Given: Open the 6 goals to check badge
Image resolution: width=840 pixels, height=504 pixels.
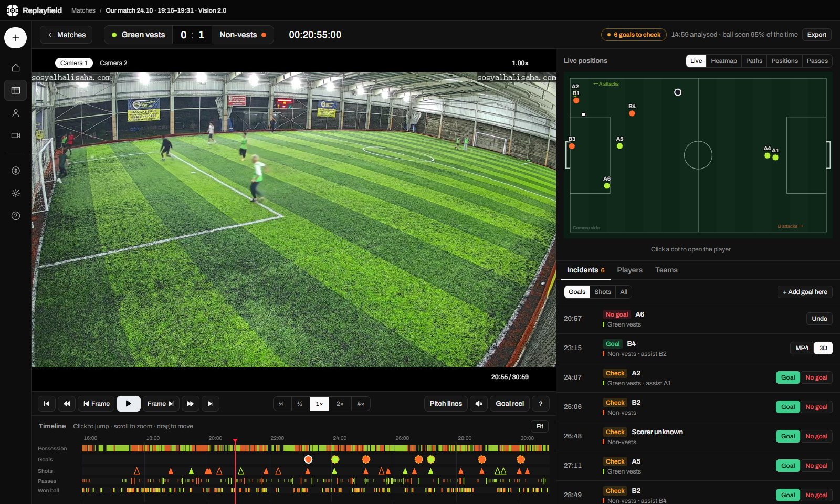Looking at the screenshot, I should pyautogui.click(x=634, y=35).
